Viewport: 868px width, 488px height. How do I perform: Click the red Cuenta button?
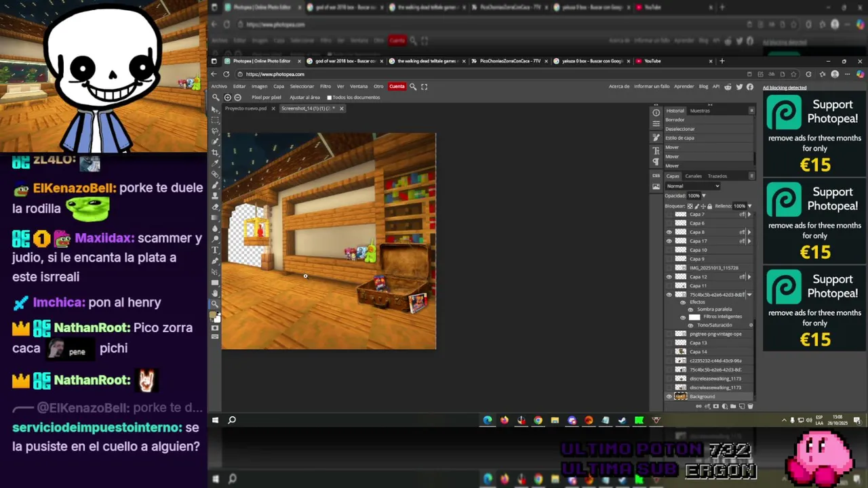tap(397, 87)
